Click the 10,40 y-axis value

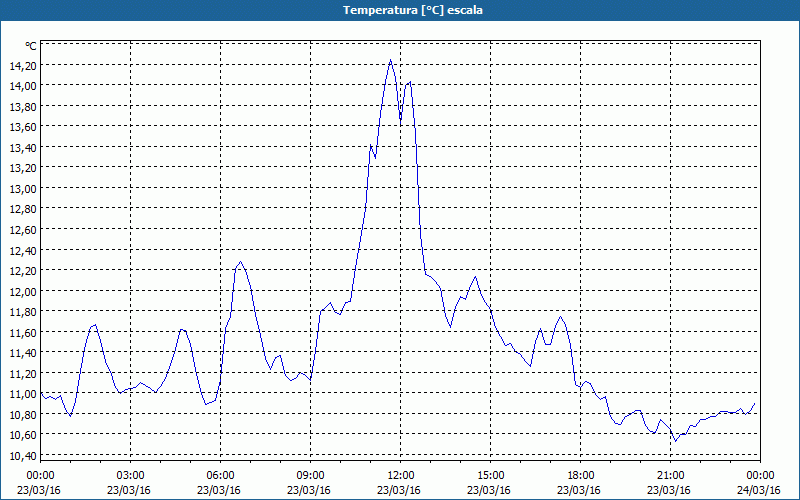pos(23,456)
